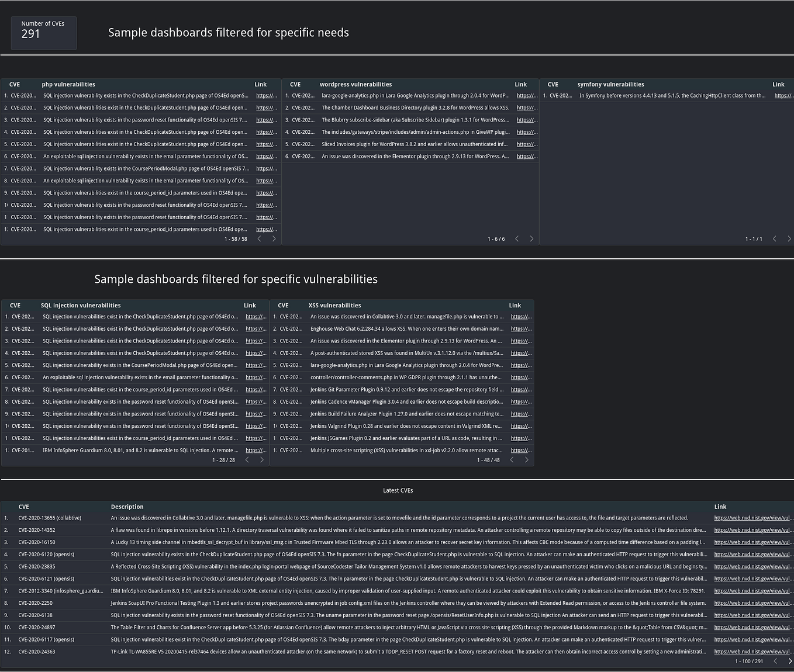Click next-page arrow in symfony vulnerabilities table
The image size is (794, 672).
[x=789, y=238]
